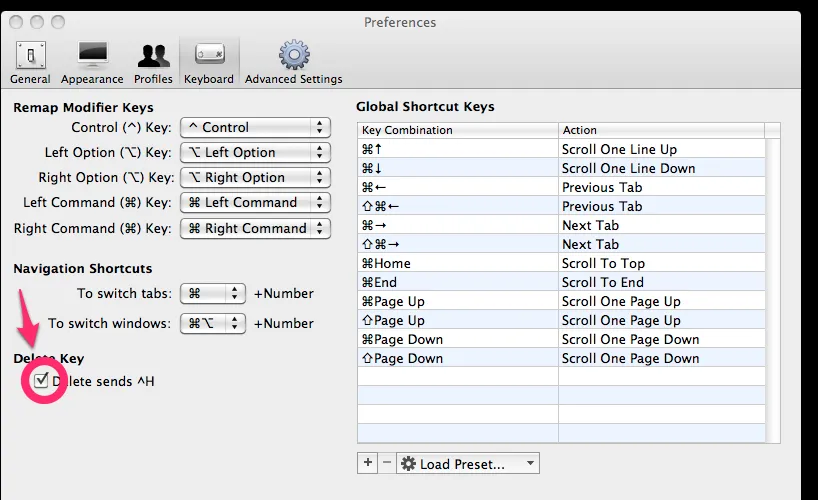Uncheck Delete sends ^H checkbox
Viewport: 818px width, 500px height.
(x=41, y=381)
